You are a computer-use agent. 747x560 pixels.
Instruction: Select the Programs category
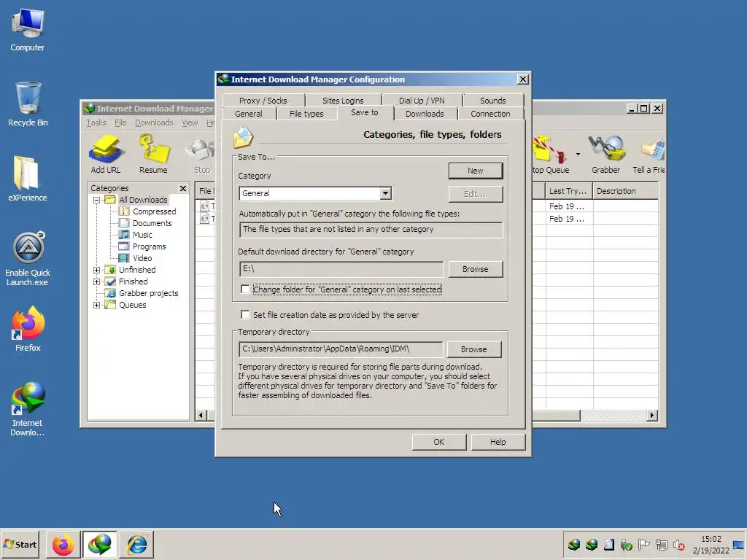point(149,246)
